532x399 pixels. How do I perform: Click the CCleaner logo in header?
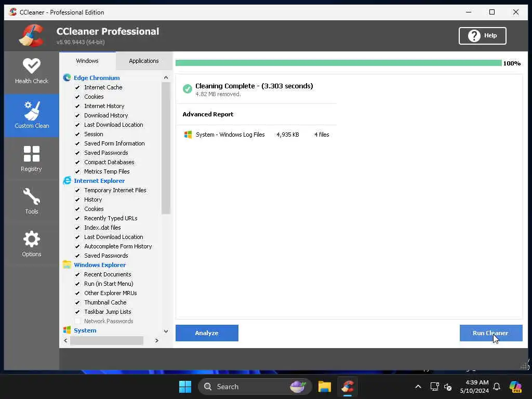click(x=31, y=35)
